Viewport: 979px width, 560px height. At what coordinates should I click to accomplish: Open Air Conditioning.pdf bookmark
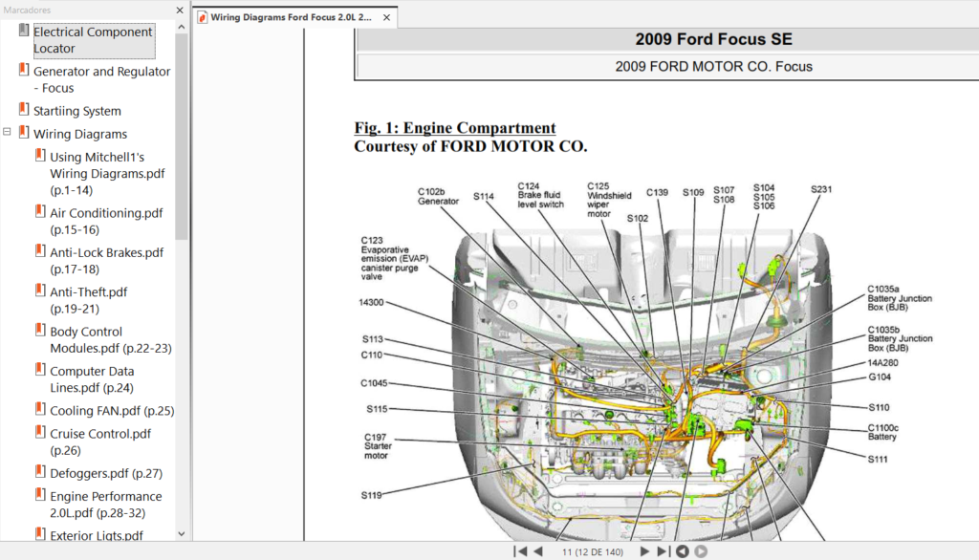tap(106, 221)
